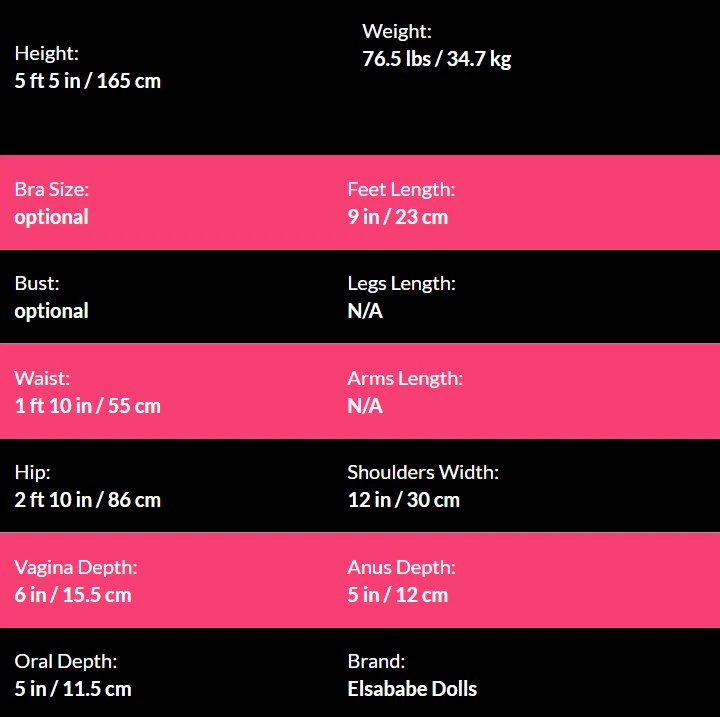Click the Feet Length label
720x717 pixels.
(x=401, y=189)
